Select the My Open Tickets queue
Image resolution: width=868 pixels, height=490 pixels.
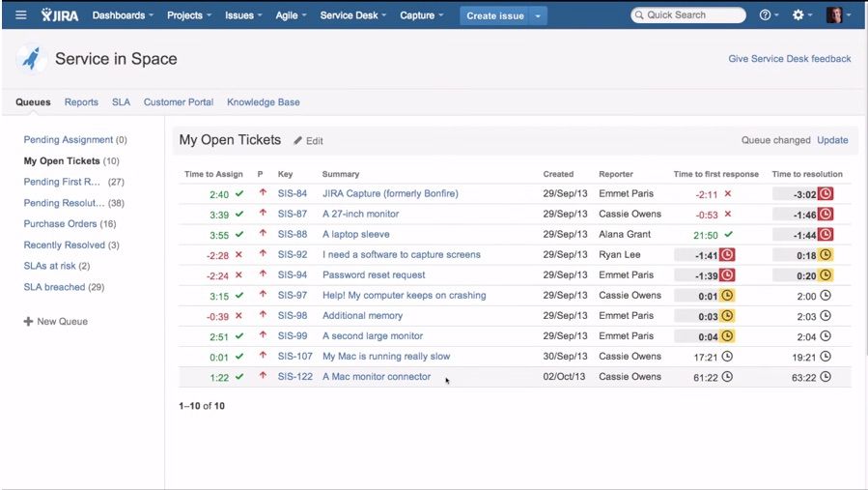click(x=71, y=160)
